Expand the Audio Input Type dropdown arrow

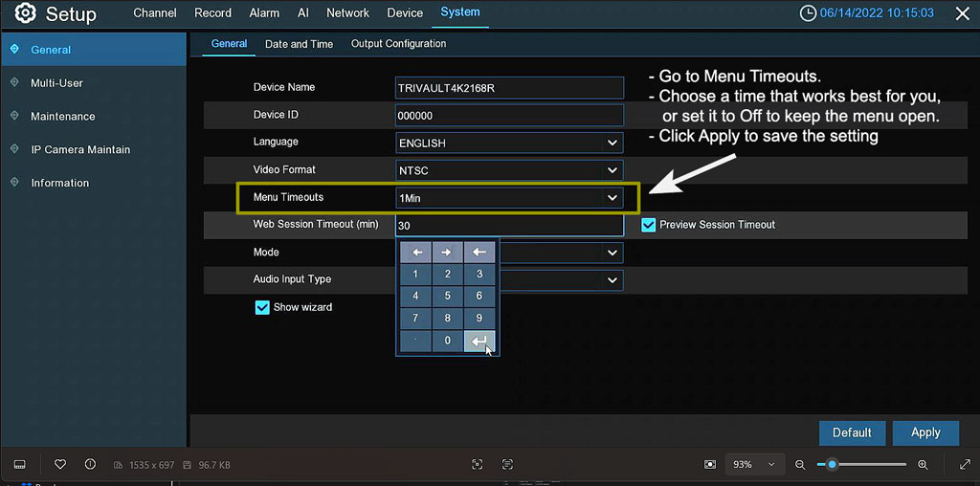click(612, 280)
